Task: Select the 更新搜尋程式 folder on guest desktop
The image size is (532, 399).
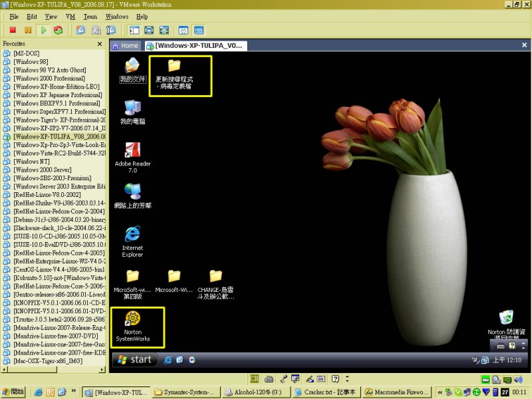Action: [x=174, y=74]
